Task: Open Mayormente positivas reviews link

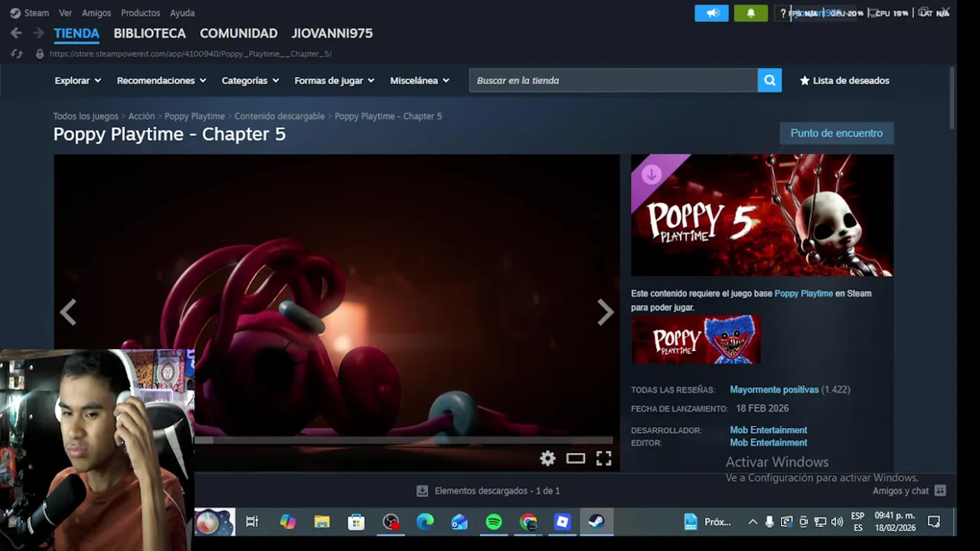Action: [x=774, y=390]
